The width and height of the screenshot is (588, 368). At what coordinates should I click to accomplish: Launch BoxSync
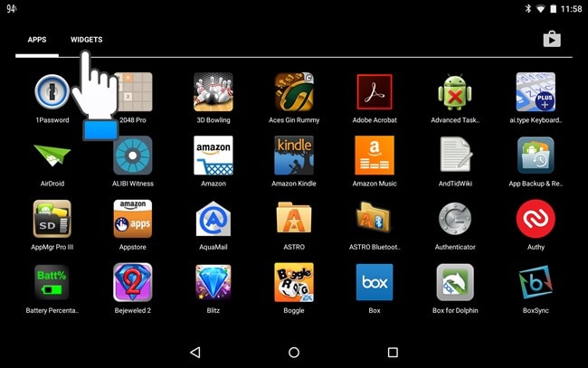536,282
